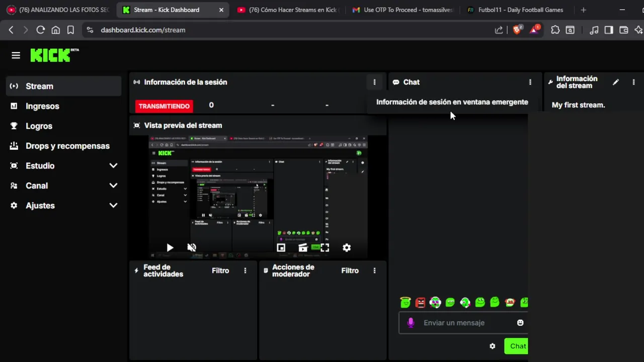This screenshot has height=362, width=644.
Task: Open Brave Wallet icon
Action: tap(624, 30)
